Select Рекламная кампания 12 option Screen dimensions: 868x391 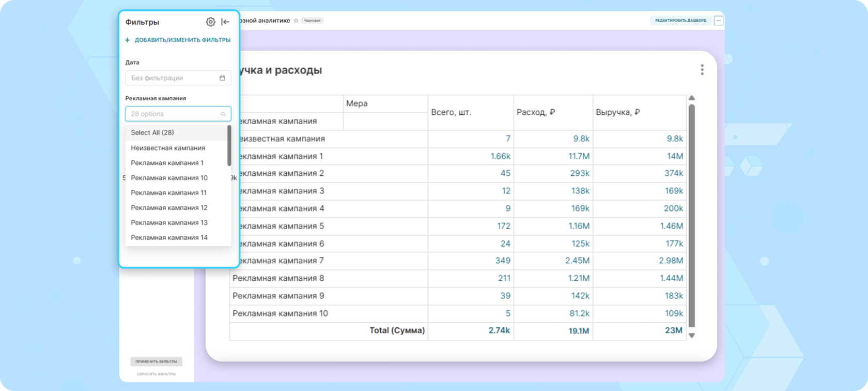pos(176,208)
